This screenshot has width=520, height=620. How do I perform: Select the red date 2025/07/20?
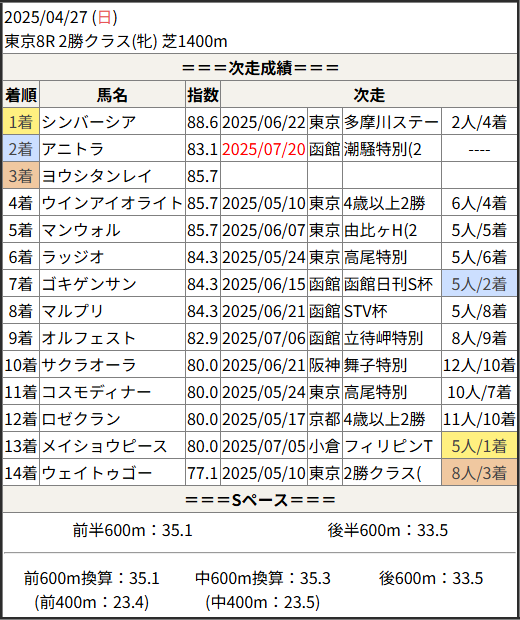coord(264,149)
